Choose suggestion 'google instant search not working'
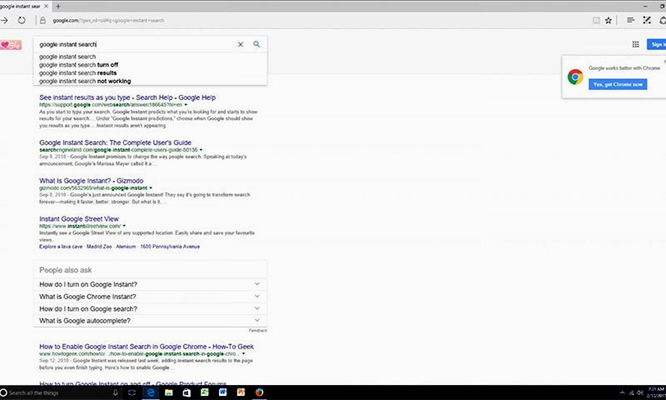The width and height of the screenshot is (666, 400). 85,81
